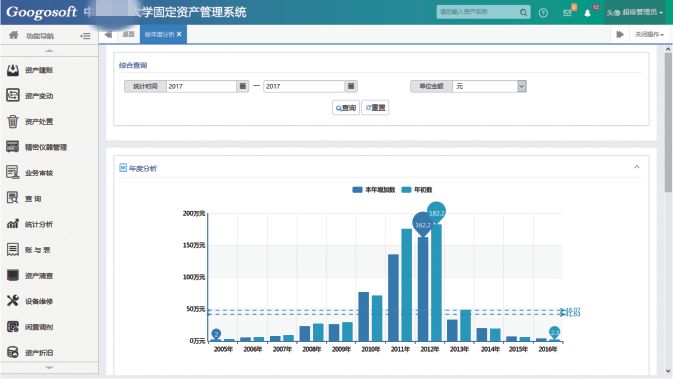
Task: Click the Googosoft logo
Action: click(x=42, y=12)
